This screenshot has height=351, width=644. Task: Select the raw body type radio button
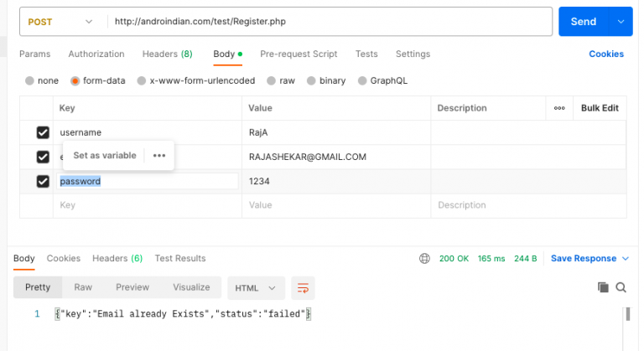[x=273, y=81]
